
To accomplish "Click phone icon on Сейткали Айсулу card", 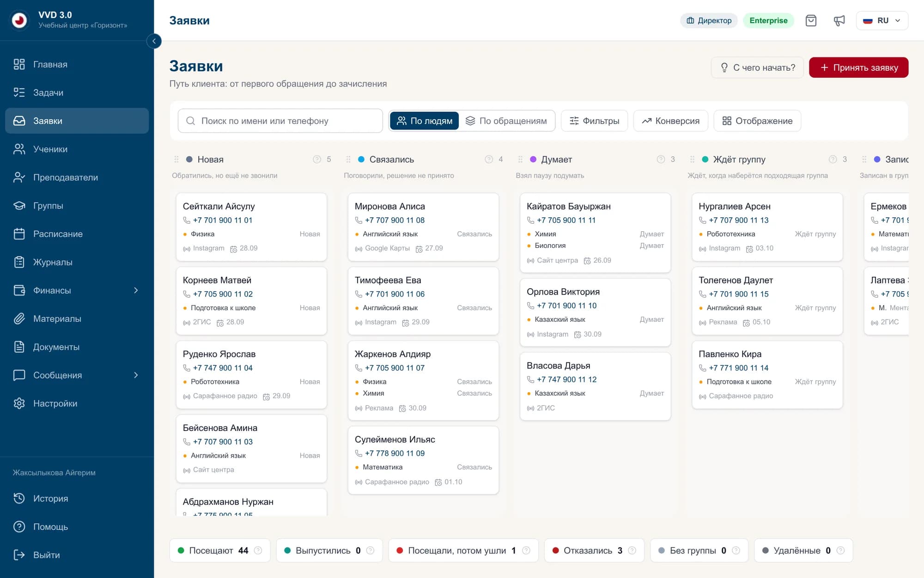I will pos(187,220).
